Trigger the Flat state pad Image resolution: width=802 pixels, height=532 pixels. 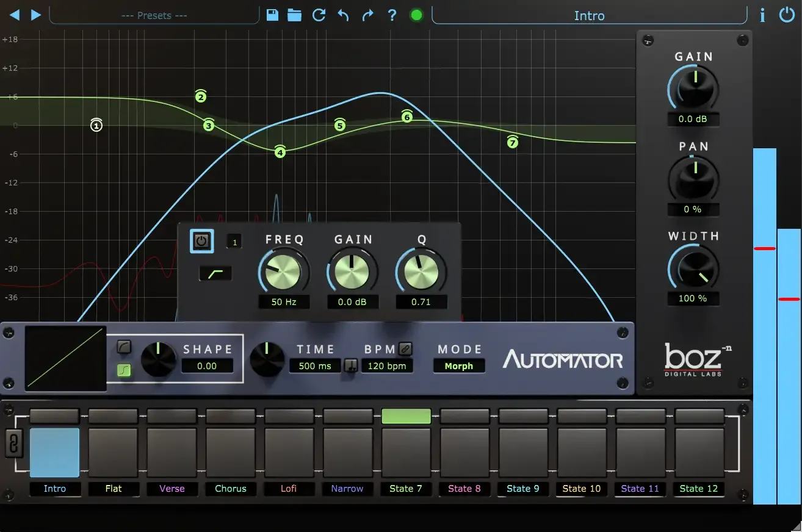tap(114, 452)
